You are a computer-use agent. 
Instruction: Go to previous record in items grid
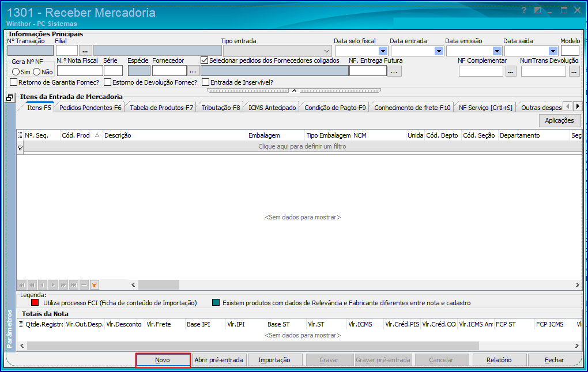pyautogui.click(x=43, y=285)
